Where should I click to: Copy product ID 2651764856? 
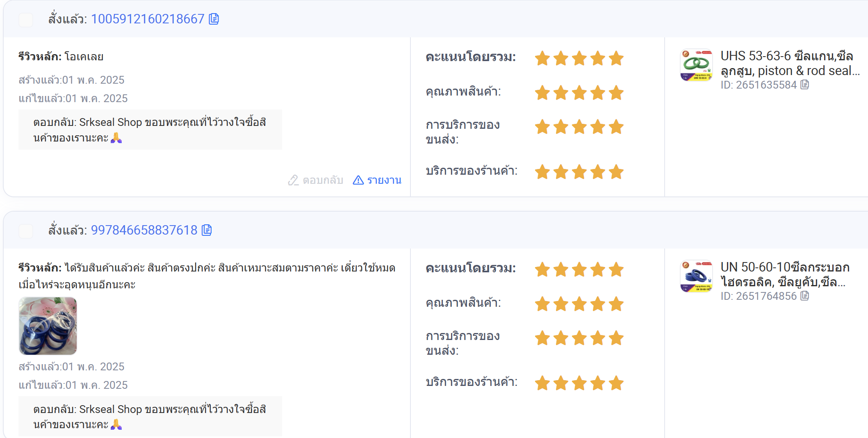pyautogui.click(x=805, y=296)
